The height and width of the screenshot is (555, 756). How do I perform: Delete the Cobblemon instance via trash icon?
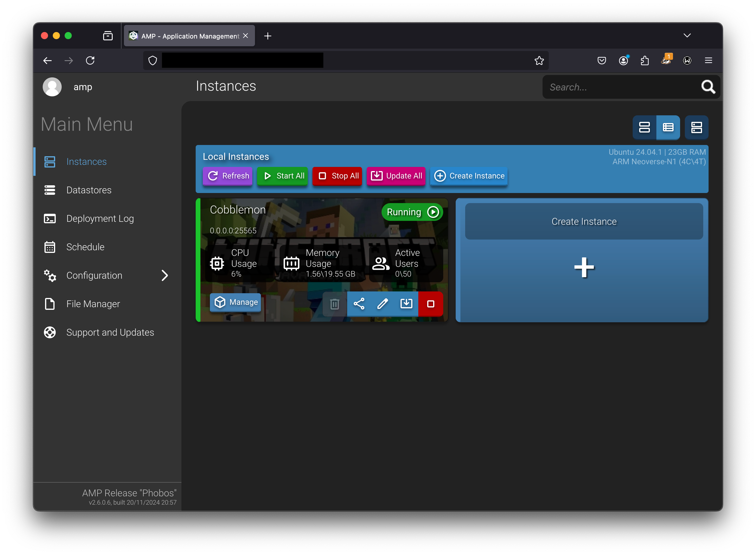coord(334,304)
